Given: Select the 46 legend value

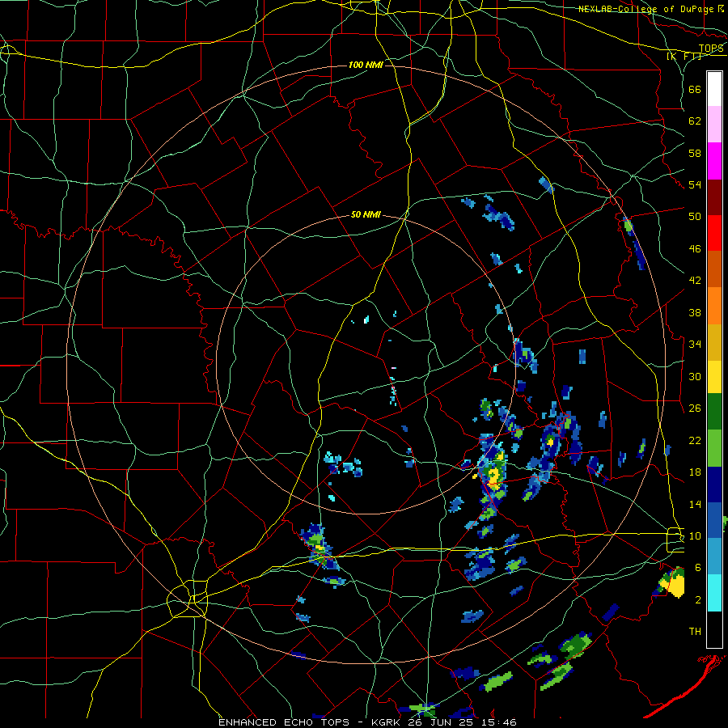Looking at the screenshot, I should tap(695, 248).
